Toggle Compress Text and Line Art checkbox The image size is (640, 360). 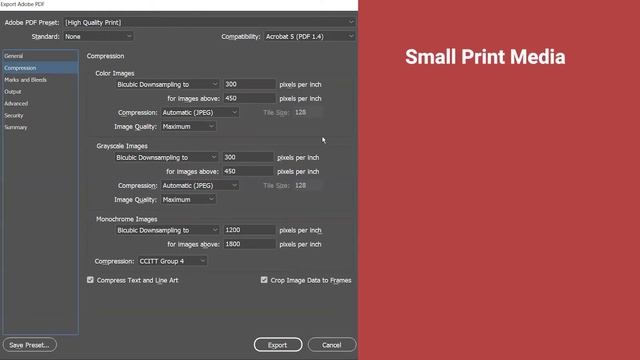point(90,280)
